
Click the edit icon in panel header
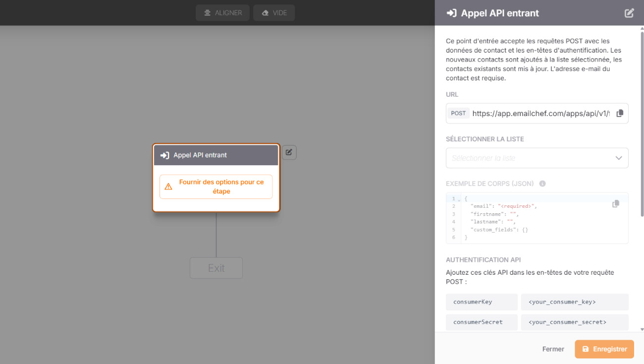click(x=629, y=13)
